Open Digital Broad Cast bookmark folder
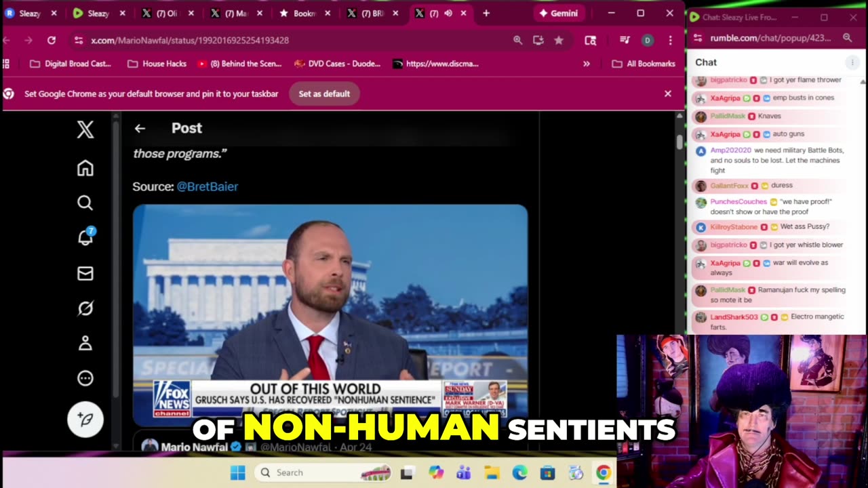This screenshot has height=488, width=868. click(71, 64)
